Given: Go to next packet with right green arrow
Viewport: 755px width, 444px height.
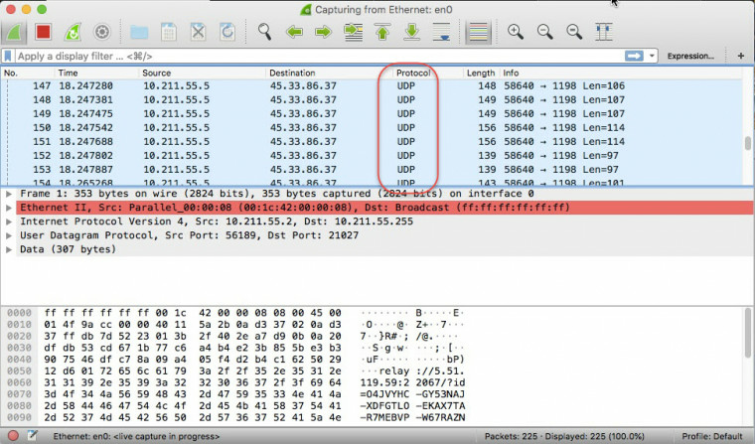Looking at the screenshot, I should click(x=324, y=32).
